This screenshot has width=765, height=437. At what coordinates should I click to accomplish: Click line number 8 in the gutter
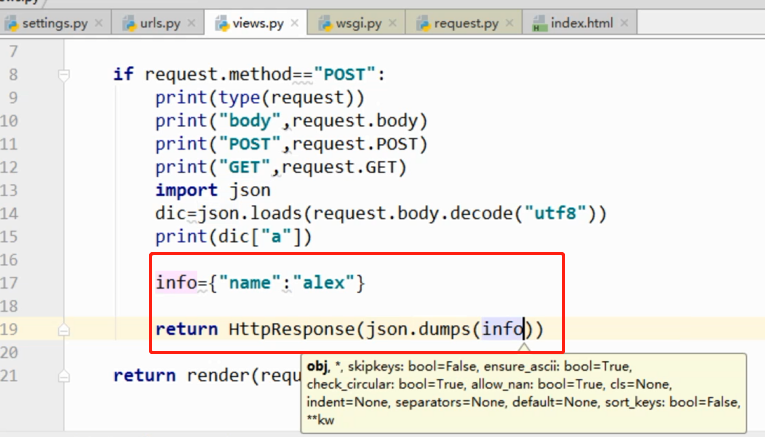coord(13,75)
